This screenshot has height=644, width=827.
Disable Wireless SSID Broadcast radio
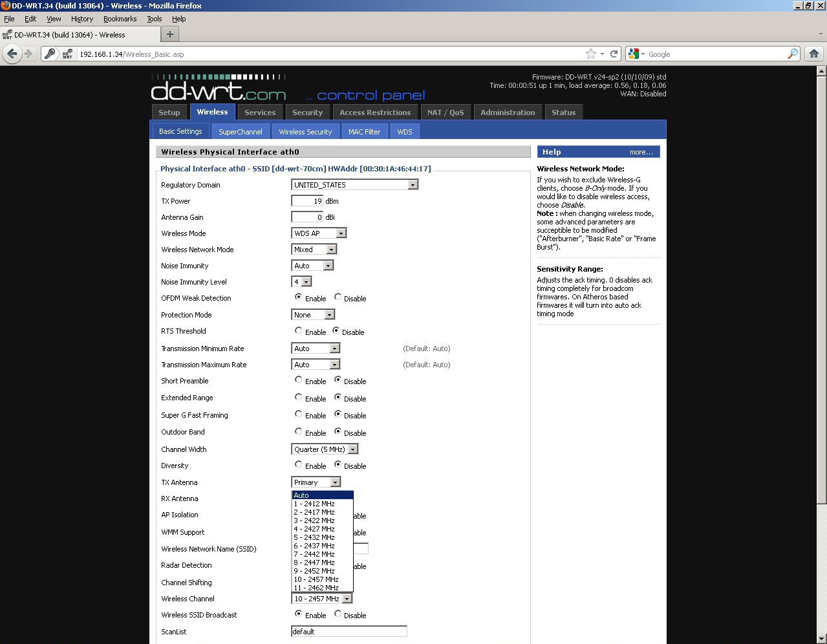(338, 614)
